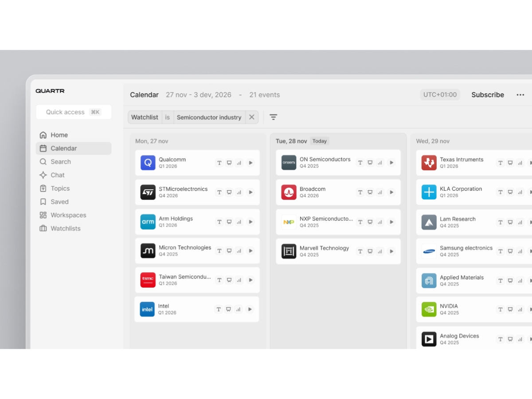Open the UTC+01:00 timezone selector

click(440, 94)
